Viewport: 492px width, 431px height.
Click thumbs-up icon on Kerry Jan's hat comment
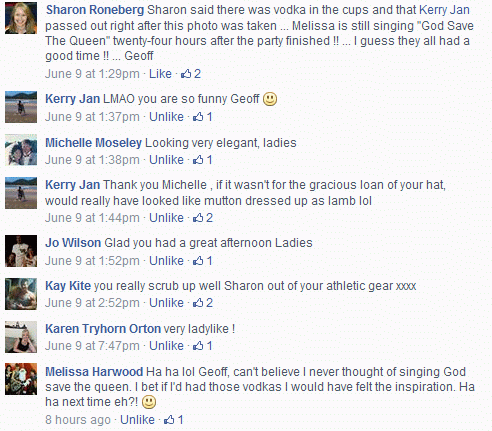[x=198, y=218]
